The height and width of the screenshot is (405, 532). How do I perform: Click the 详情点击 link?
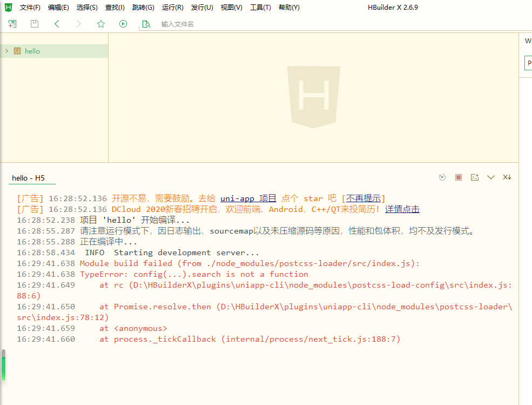coord(402,209)
